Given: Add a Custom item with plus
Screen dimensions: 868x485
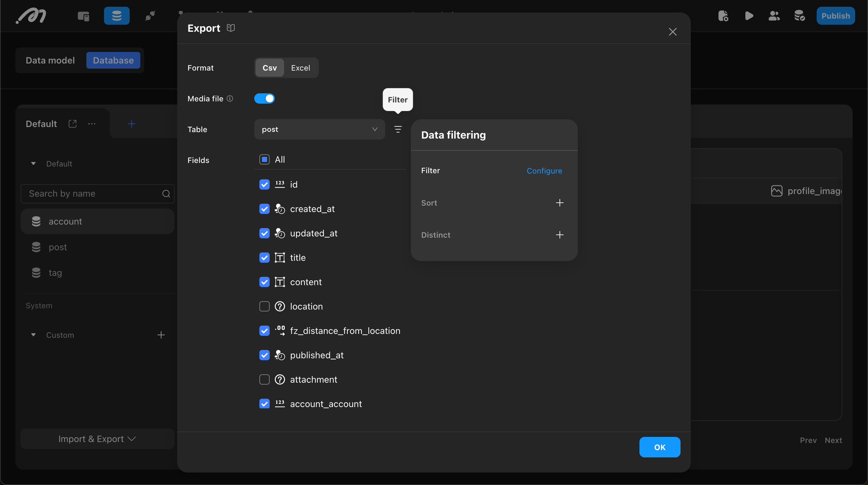Looking at the screenshot, I should click(x=161, y=335).
